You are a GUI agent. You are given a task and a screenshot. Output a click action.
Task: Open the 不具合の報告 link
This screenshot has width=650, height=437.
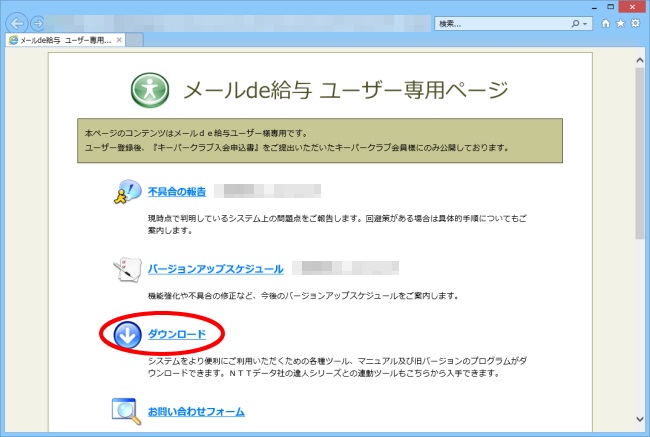177,192
